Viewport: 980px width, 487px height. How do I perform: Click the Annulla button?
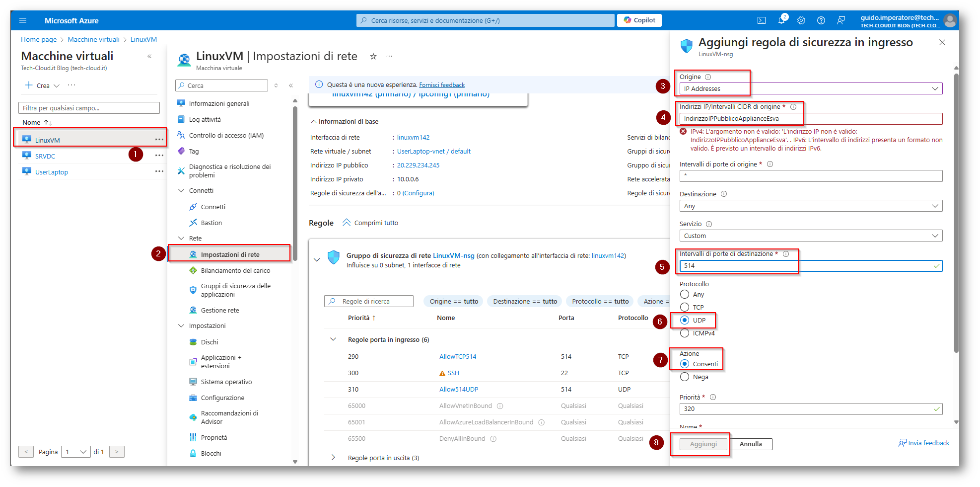(750, 444)
